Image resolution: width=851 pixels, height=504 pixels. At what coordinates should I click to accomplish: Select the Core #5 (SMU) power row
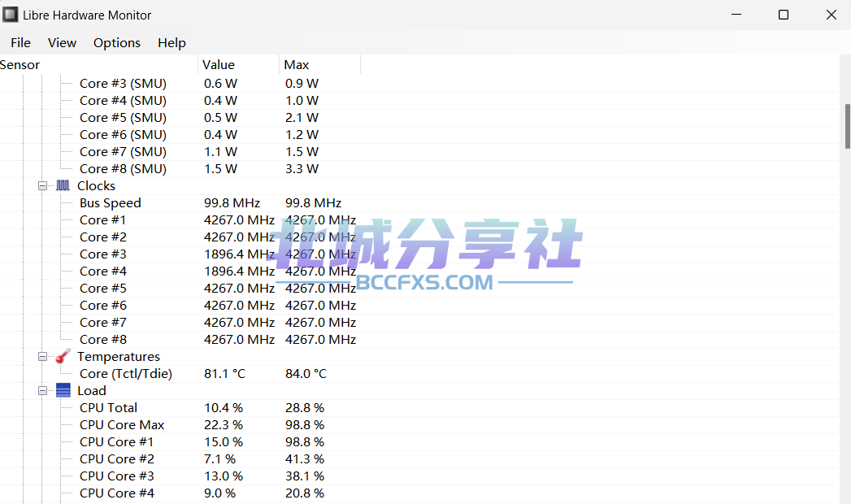pos(419,118)
